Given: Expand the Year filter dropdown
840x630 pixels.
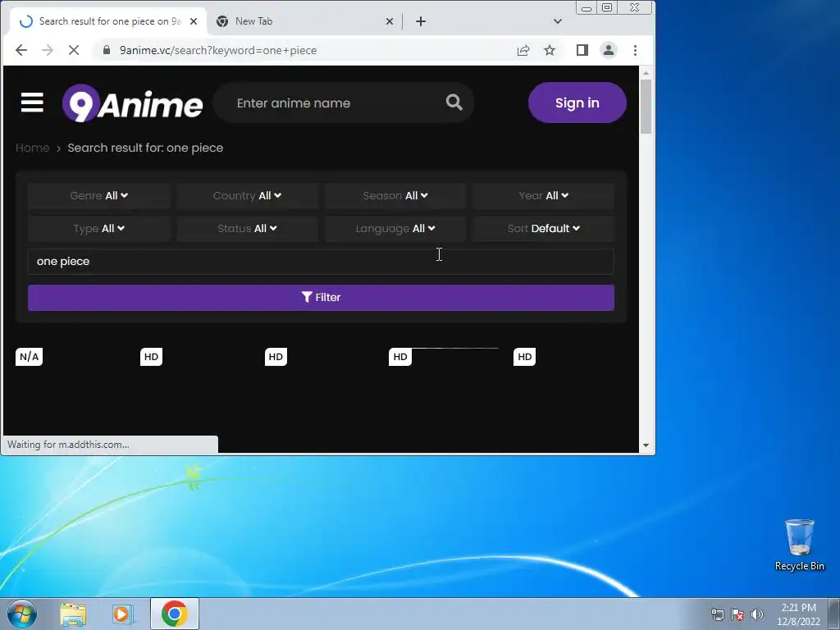Looking at the screenshot, I should pyautogui.click(x=543, y=195).
